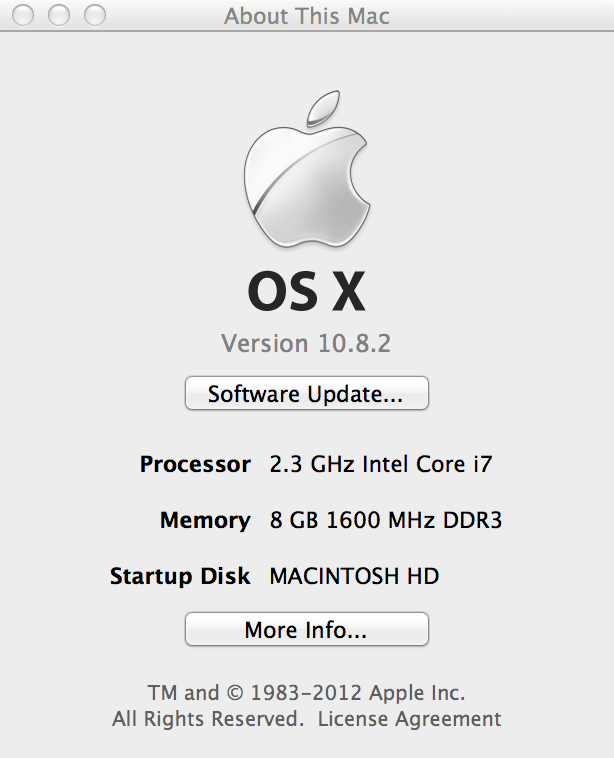Click the 2.3 GHz Intel Core i7 value

coord(381,464)
